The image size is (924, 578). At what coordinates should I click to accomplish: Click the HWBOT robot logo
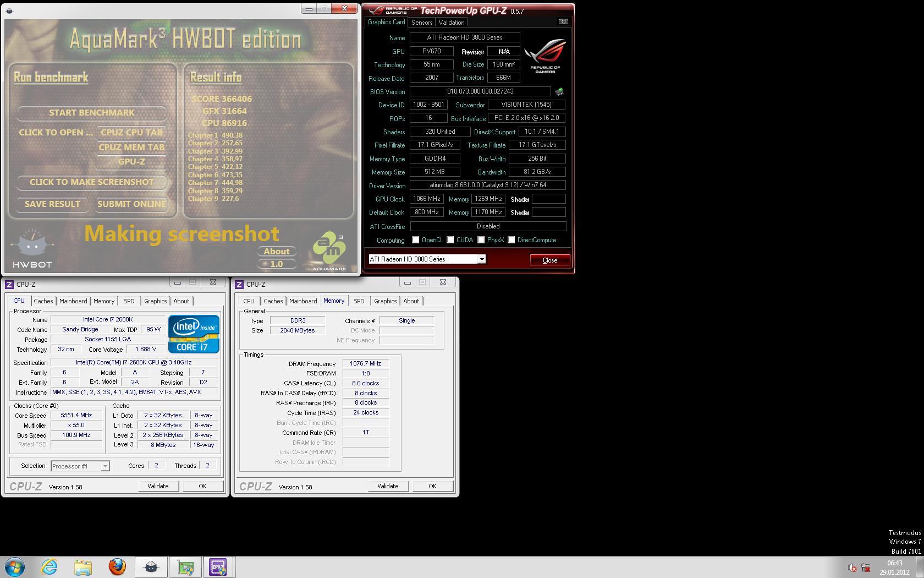32,249
